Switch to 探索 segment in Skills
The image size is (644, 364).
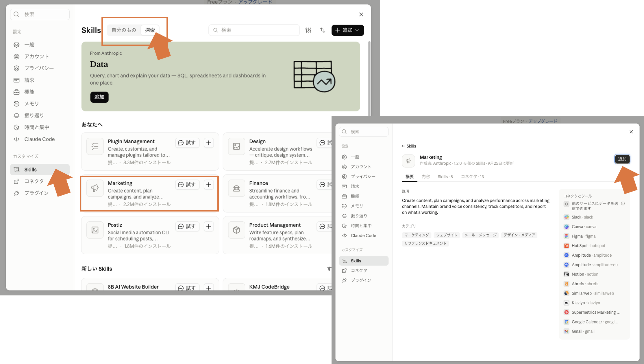tap(150, 30)
